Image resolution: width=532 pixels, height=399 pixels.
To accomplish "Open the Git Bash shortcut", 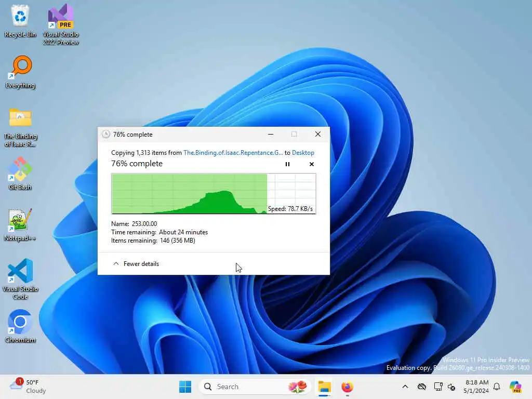I will [20, 174].
